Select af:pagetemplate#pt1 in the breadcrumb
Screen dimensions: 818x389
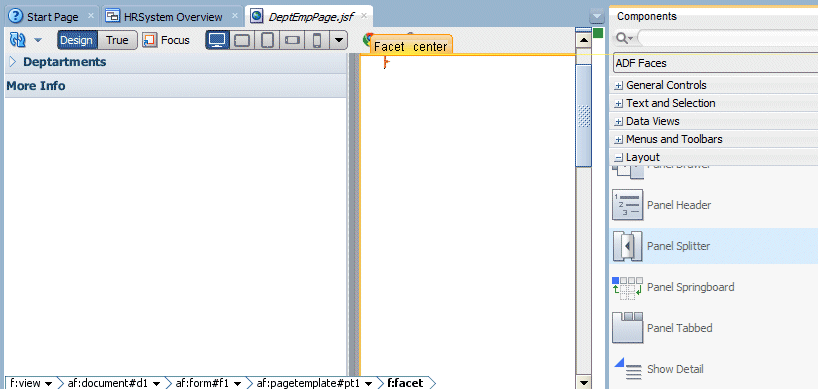tap(308, 383)
